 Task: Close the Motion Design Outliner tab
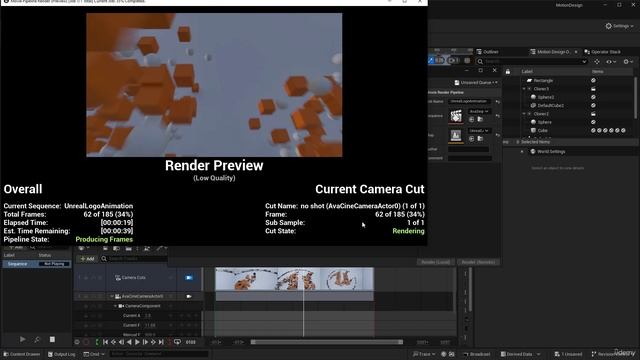point(576,52)
